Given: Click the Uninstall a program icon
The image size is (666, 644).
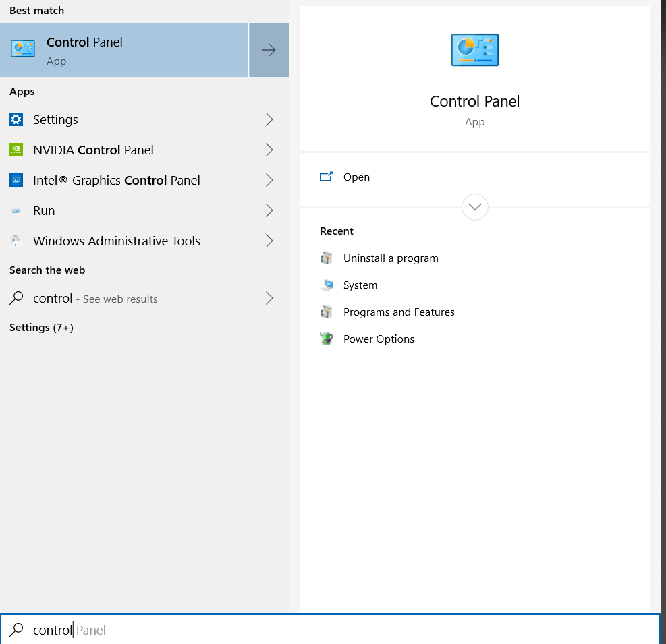Looking at the screenshot, I should tap(327, 258).
